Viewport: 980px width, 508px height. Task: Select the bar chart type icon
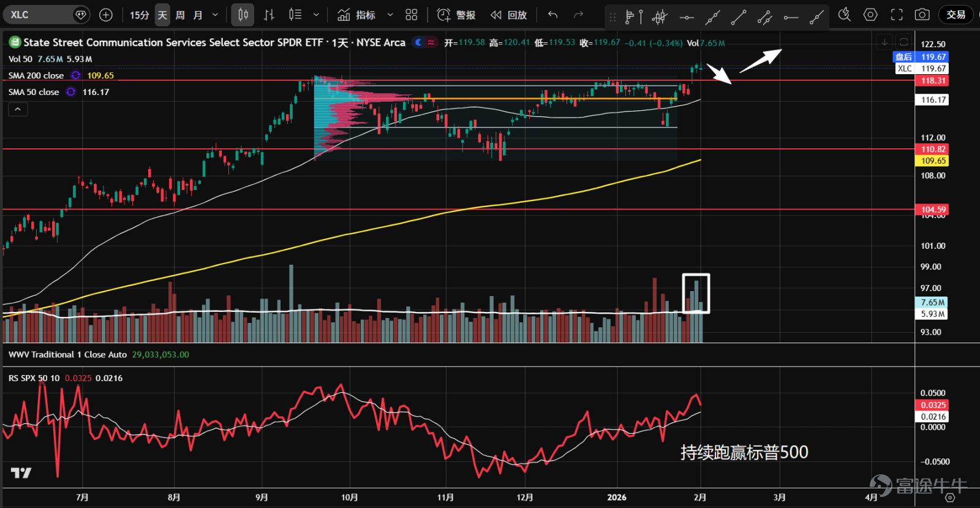tap(269, 15)
